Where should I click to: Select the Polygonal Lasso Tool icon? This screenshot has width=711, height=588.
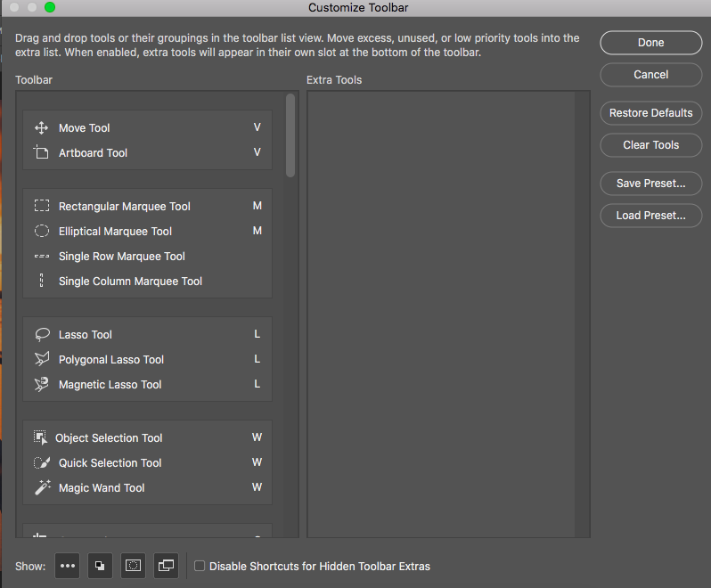(x=42, y=359)
